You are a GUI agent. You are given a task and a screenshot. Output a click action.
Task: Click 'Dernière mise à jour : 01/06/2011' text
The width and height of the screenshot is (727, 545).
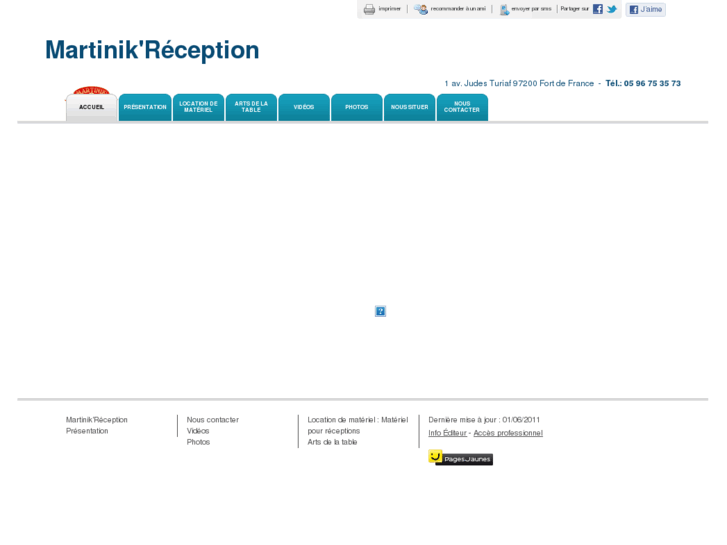pos(484,420)
